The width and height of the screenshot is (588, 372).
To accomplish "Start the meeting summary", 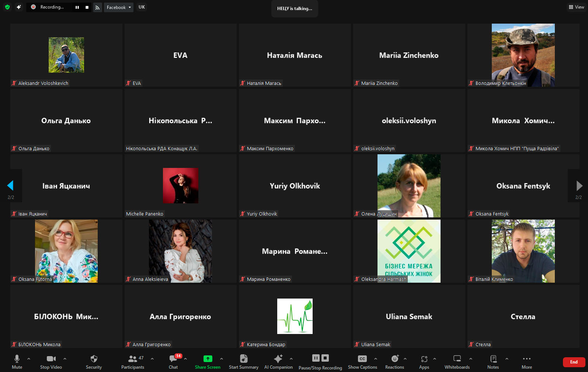I will [243, 362].
